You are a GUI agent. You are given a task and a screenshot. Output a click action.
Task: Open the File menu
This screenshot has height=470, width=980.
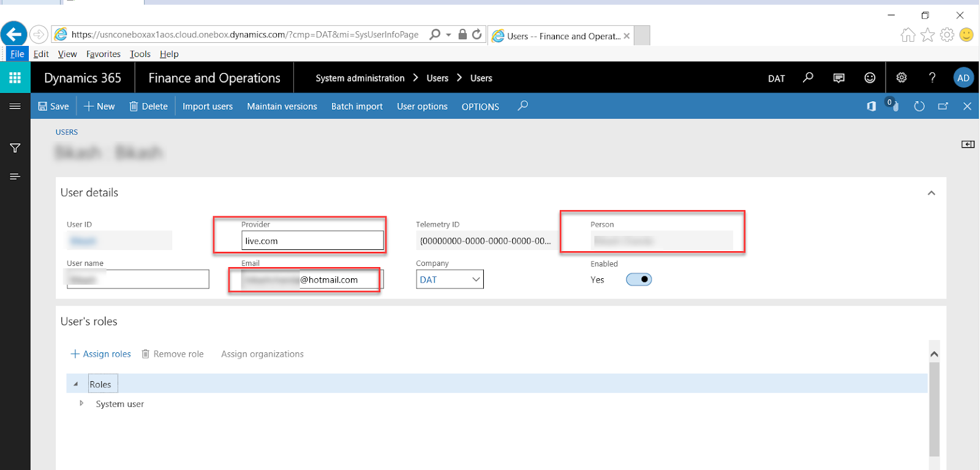(17, 54)
